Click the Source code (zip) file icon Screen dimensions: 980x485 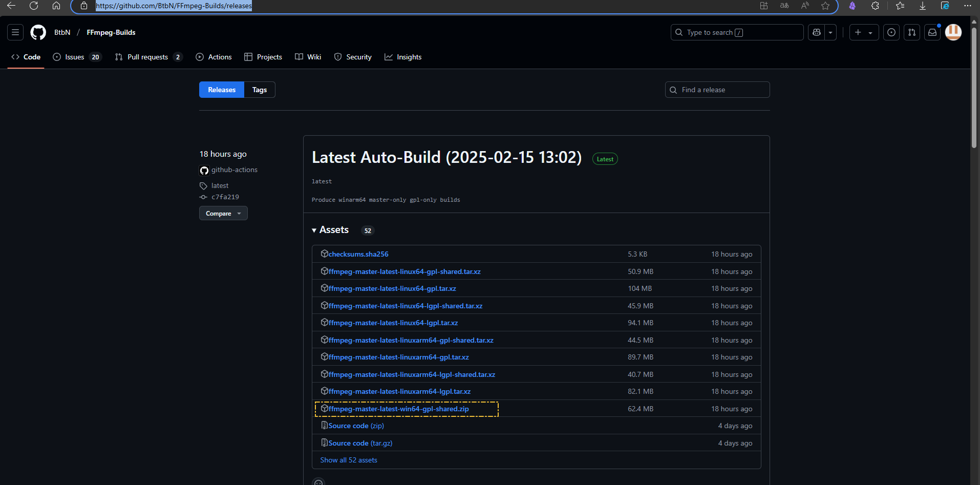point(324,426)
